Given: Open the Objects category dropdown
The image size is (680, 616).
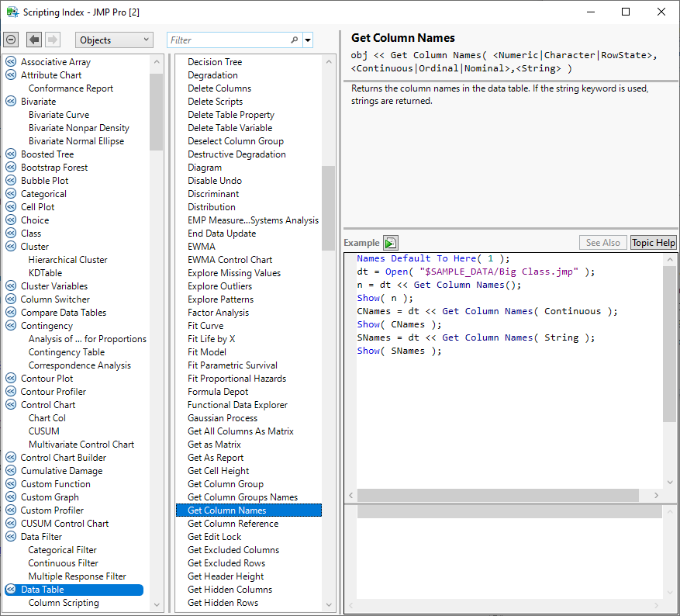Looking at the screenshot, I should (x=114, y=40).
